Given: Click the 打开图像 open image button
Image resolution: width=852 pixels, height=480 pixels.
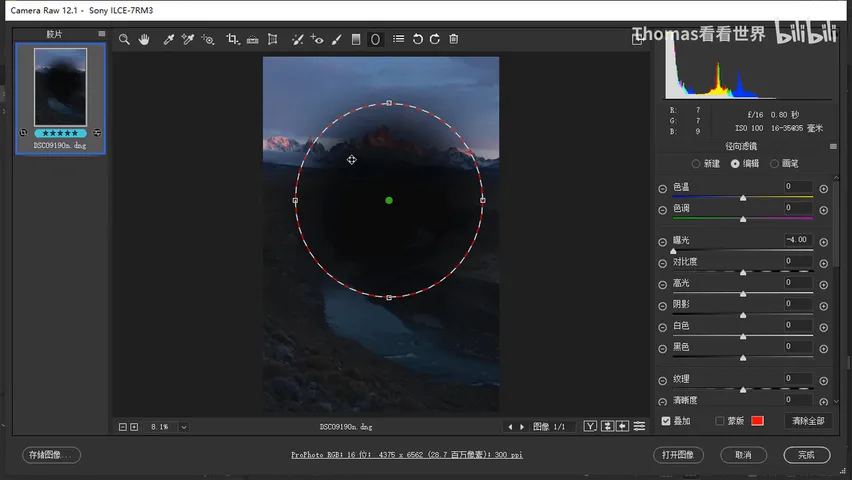Looking at the screenshot, I should pos(678,455).
